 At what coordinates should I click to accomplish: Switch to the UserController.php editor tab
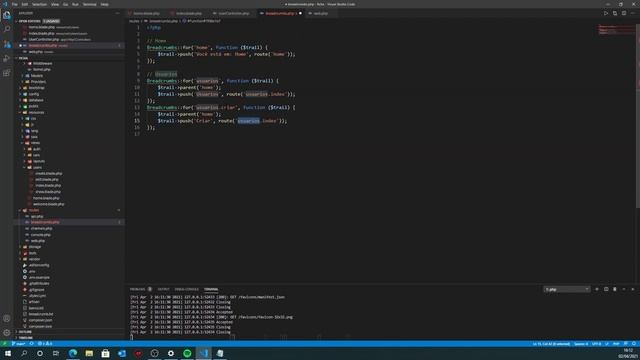coord(233,13)
